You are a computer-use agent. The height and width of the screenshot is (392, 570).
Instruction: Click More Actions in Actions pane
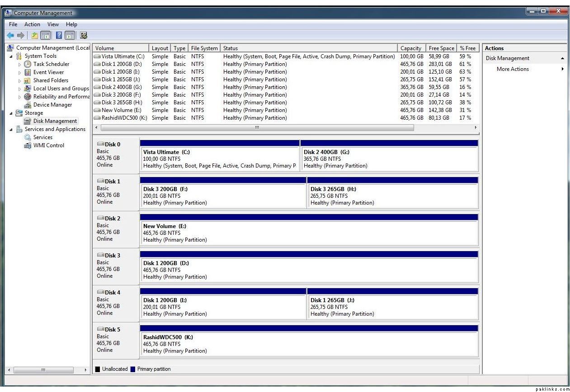(x=513, y=69)
